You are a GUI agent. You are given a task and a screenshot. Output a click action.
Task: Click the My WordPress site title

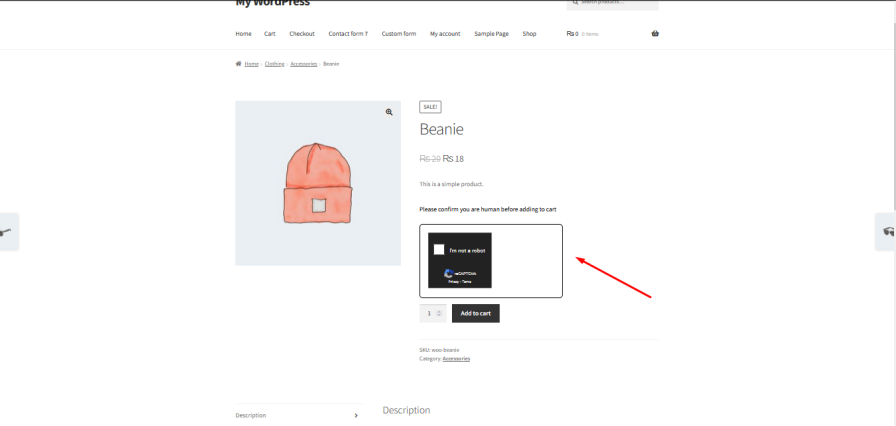coord(273,3)
